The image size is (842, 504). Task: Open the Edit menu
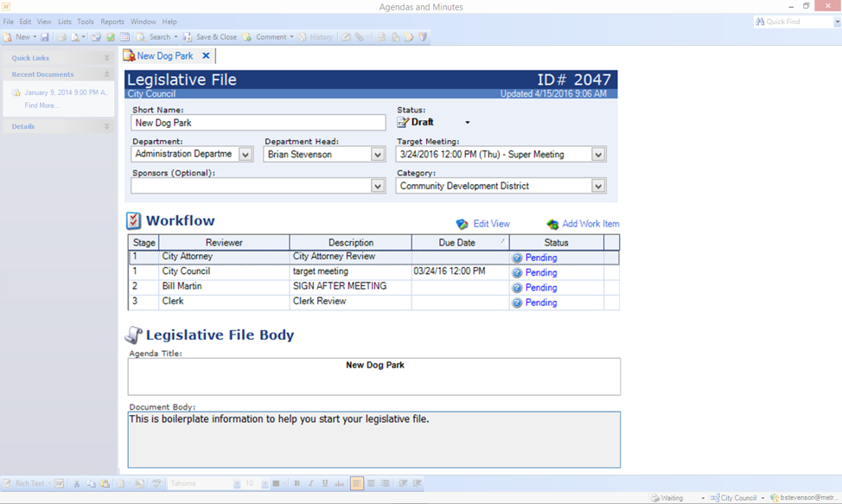click(x=25, y=22)
